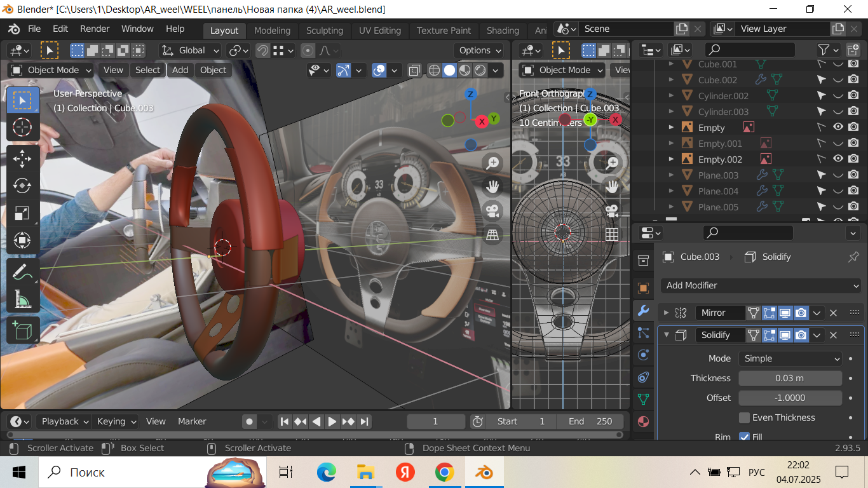Open the Solidify Mode dropdown
Viewport: 868px width, 488px height.
tap(790, 358)
